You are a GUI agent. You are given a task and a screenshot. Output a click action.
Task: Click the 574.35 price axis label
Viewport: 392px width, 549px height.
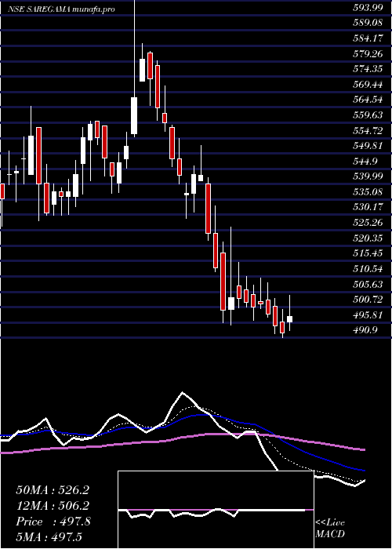pos(368,69)
